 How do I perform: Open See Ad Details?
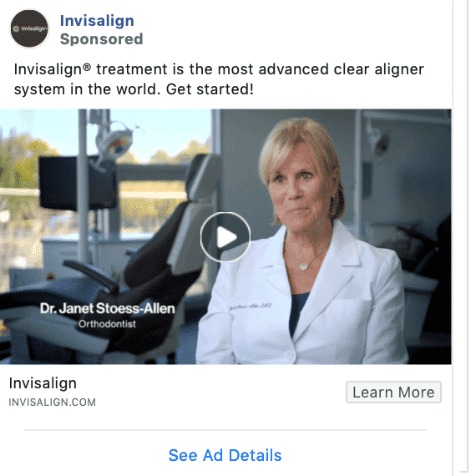coord(225,455)
